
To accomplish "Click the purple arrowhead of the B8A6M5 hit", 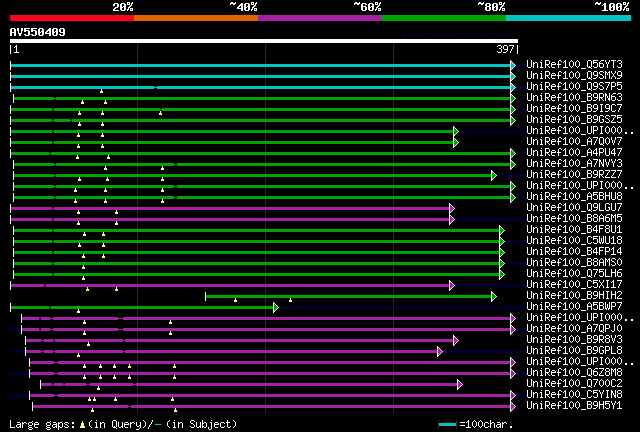I will pos(452,220).
